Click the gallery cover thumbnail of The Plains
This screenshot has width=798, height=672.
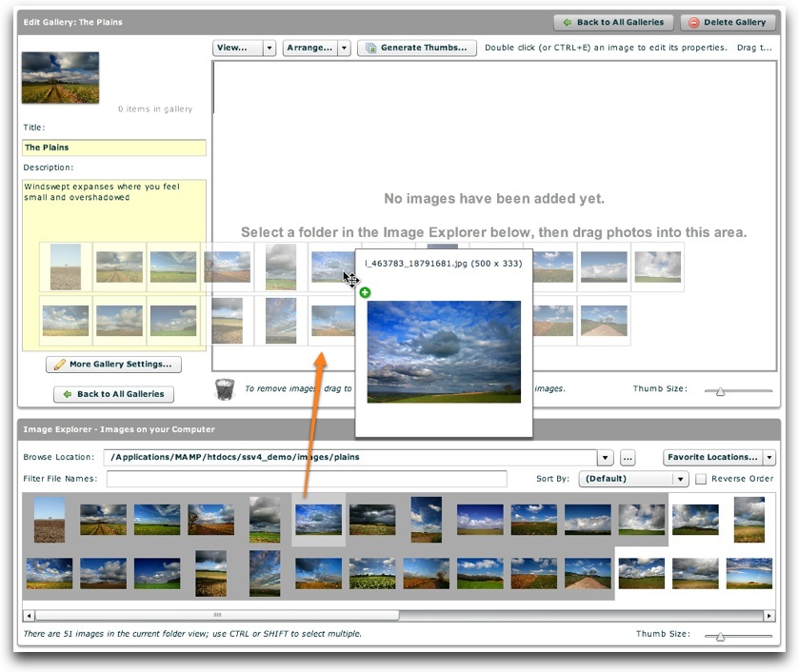(x=60, y=77)
